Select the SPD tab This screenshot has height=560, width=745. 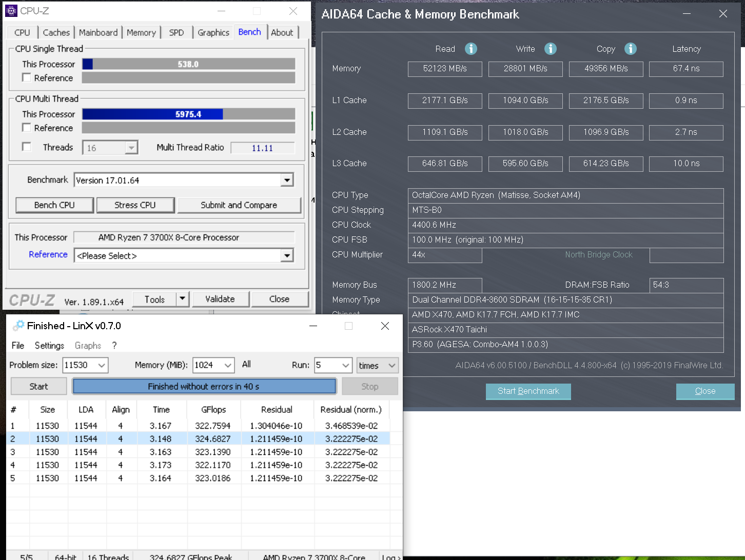pos(177,32)
